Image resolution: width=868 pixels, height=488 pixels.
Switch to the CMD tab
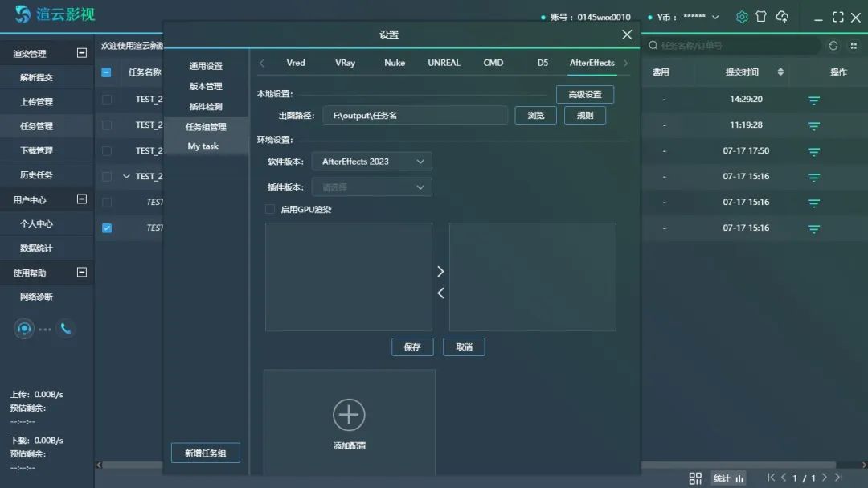pyautogui.click(x=493, y=63)
